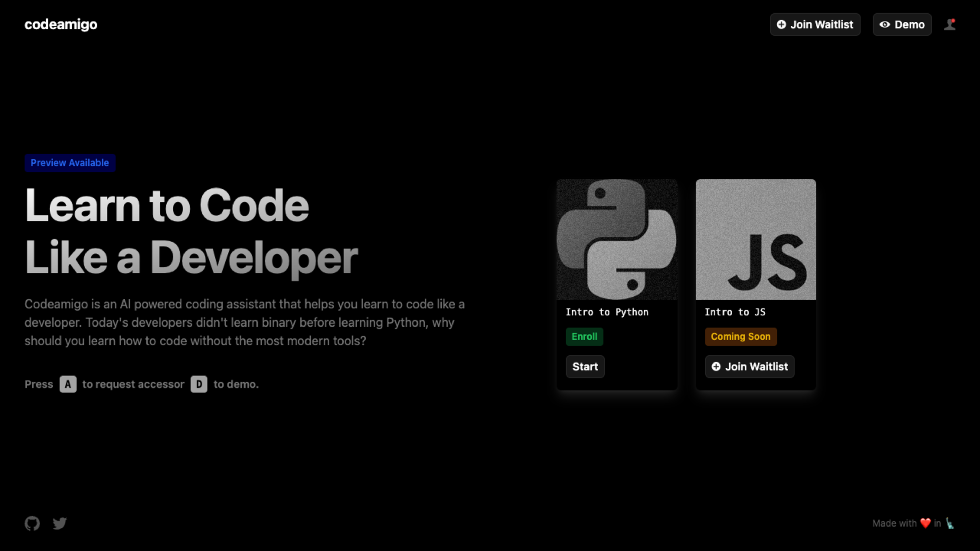Expand codeamigo logo navigation menu
This screenshot has height=551, width=980.
coord(60,24)
